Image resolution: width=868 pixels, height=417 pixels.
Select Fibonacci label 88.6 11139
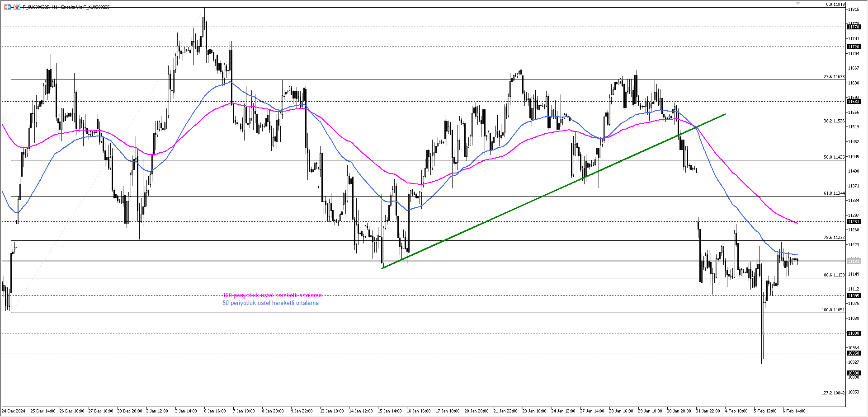pos(834,275)
